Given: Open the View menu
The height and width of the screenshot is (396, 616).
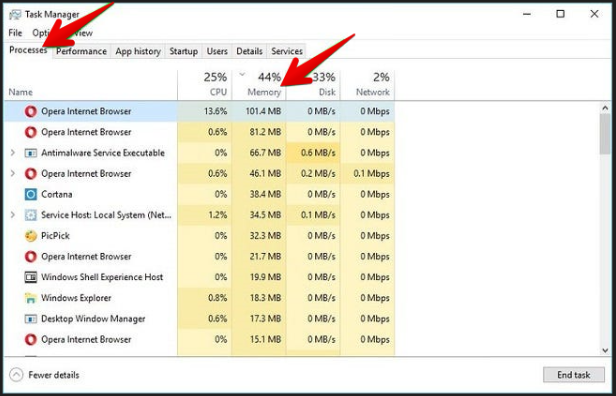Looking at the screenshot, I should (84, 33).
